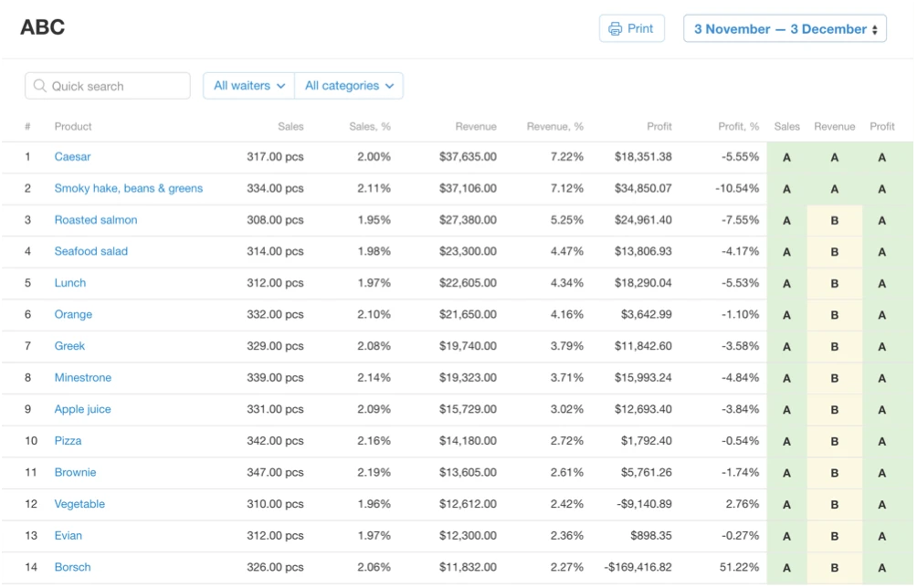Select the Roasted salmon link
917x588 pixels.
tap(96, 220)
